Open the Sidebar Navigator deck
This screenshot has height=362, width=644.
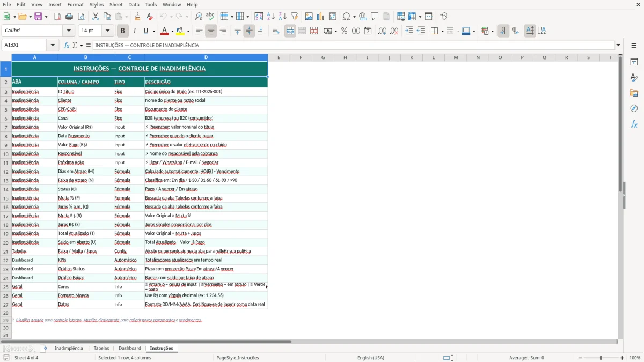(634, 108)
